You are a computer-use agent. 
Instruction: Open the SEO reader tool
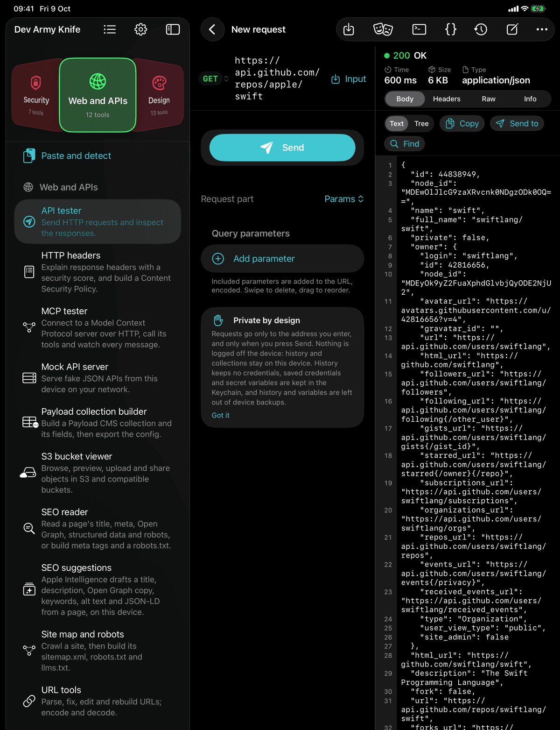point(98,528)
